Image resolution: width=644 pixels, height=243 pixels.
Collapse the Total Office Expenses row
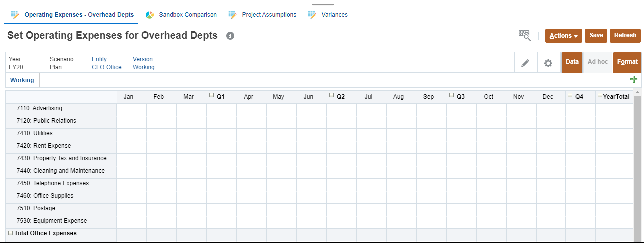pos(10,233)
